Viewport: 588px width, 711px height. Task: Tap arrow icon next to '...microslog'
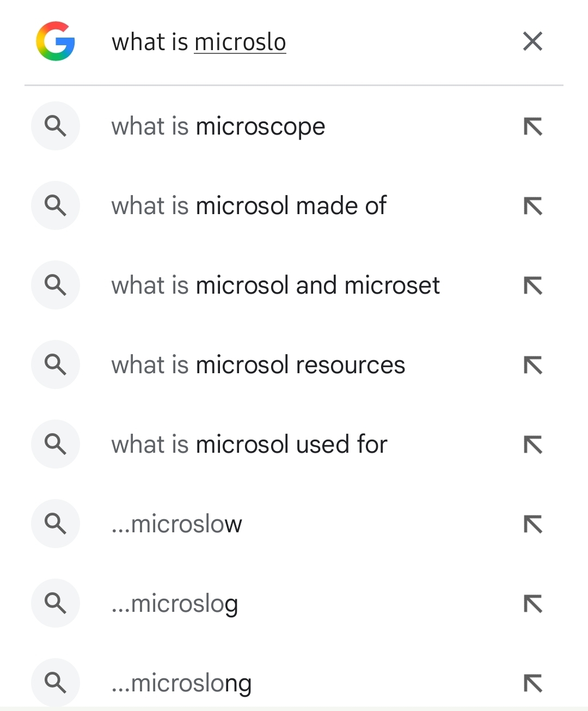coord(532,604)
